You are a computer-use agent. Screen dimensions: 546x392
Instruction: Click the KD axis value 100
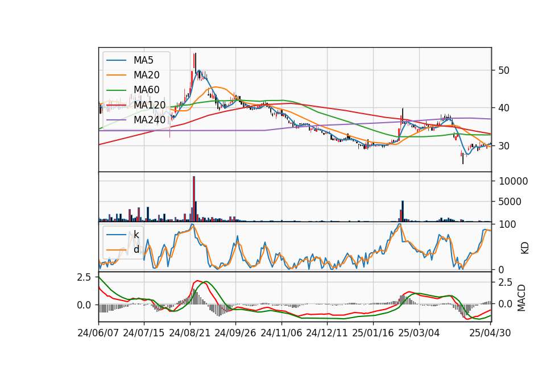(507, 224)
